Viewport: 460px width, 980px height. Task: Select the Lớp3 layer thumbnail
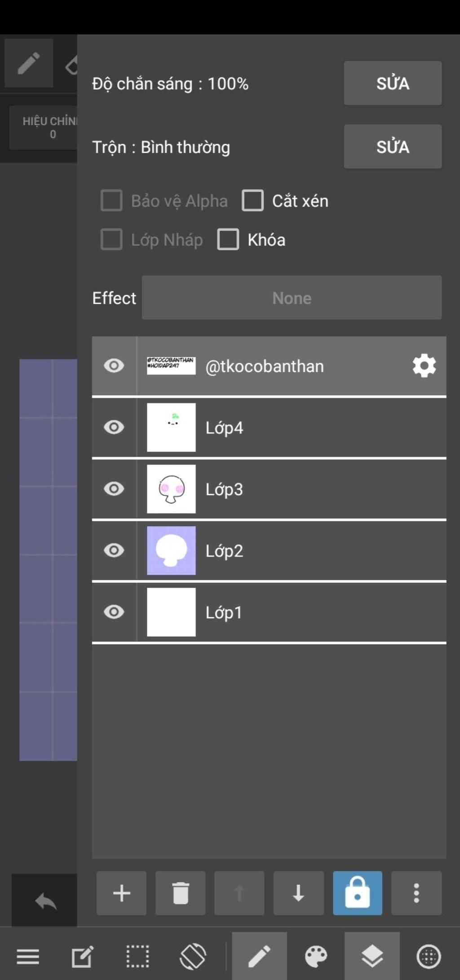tap(171, 489)
